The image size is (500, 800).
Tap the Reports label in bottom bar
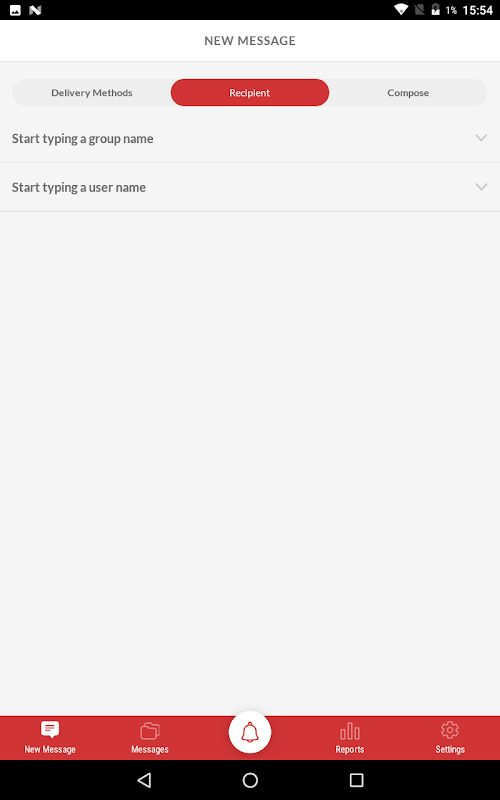point(350,749)
